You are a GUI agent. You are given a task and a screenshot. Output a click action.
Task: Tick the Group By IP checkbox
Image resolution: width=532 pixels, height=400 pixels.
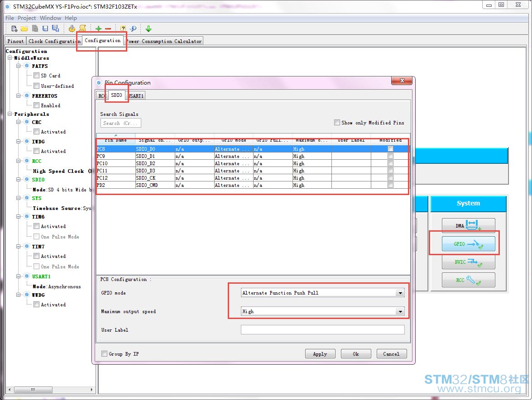click(x=104, y=353)
